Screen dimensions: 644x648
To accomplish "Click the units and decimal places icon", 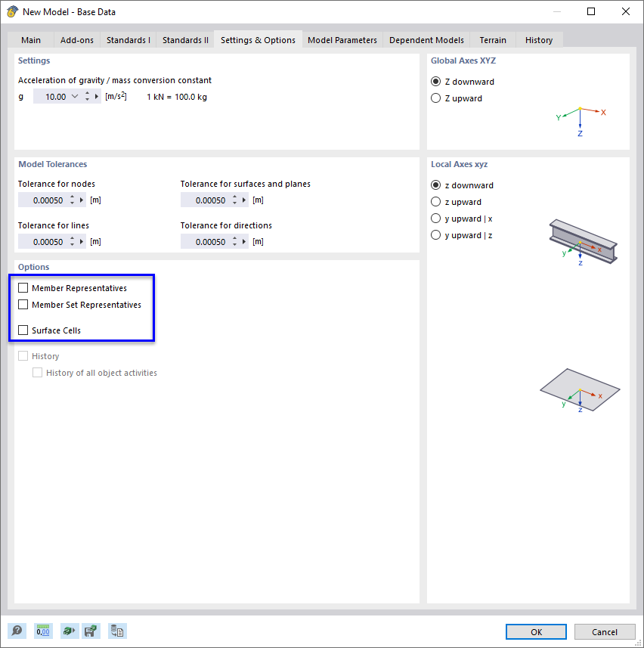I will (42, 631).
